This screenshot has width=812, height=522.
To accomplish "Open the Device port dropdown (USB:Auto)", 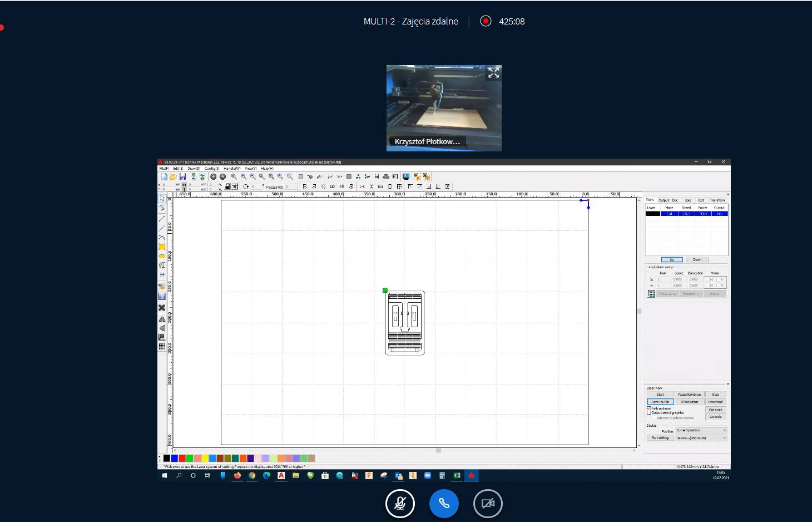I will click(701, 438).
